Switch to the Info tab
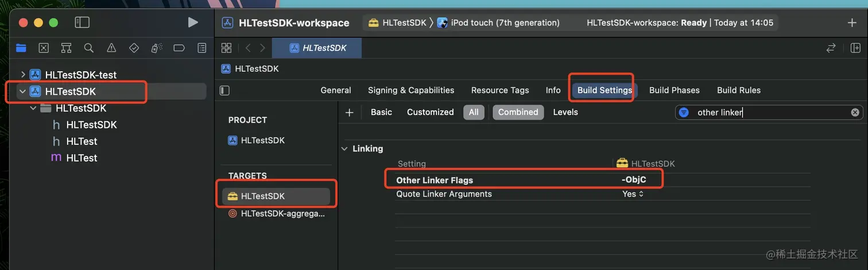 click(553, 90)
